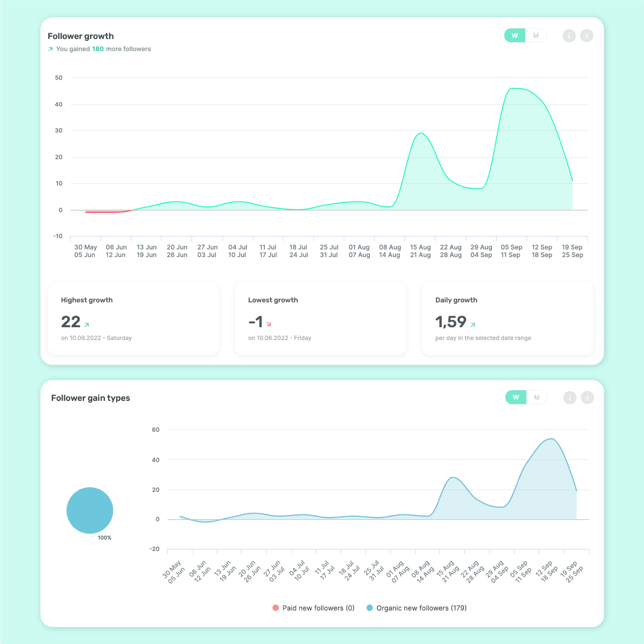Switch Follower growth to monthly view
Screen dimensions: 644x644
pyautogui.click(x=536, y=36)
